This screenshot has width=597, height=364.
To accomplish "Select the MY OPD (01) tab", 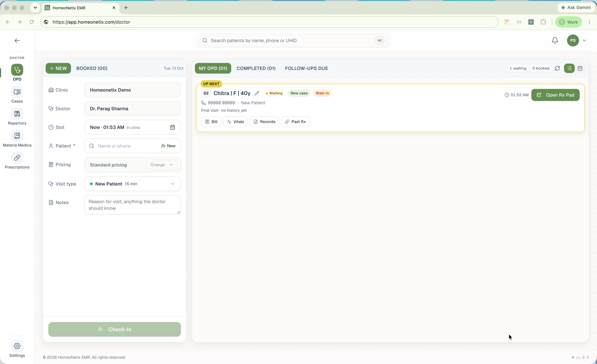I will coord(213,68).
